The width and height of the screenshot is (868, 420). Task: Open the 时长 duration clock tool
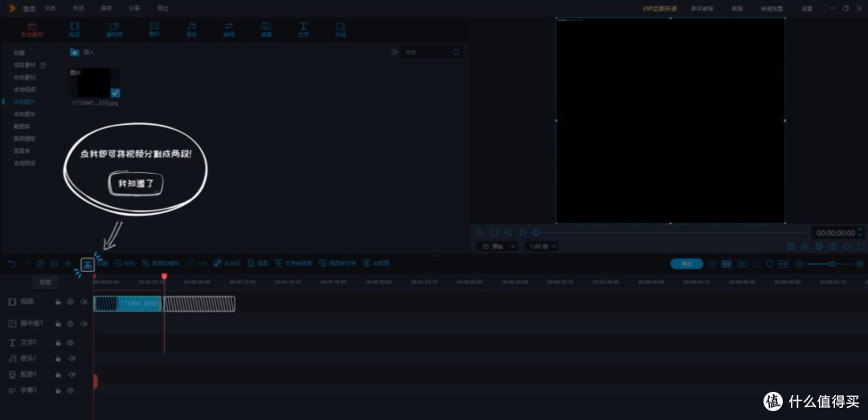125,264
